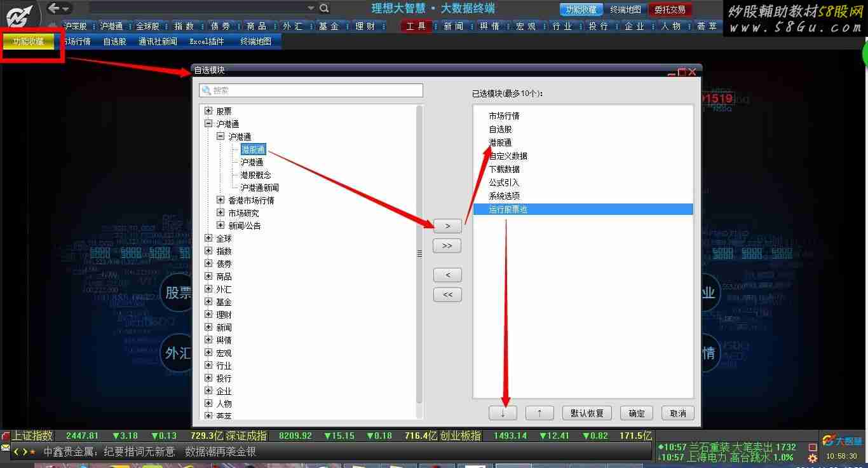Open the 理财 menu
This screenshot has height=468, width=868.
tap(365, 26)
